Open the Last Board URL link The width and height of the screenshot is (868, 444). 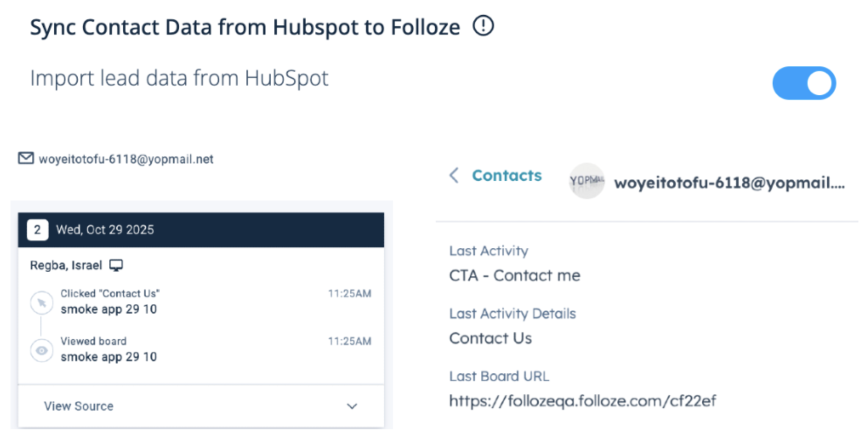point(582,401)
